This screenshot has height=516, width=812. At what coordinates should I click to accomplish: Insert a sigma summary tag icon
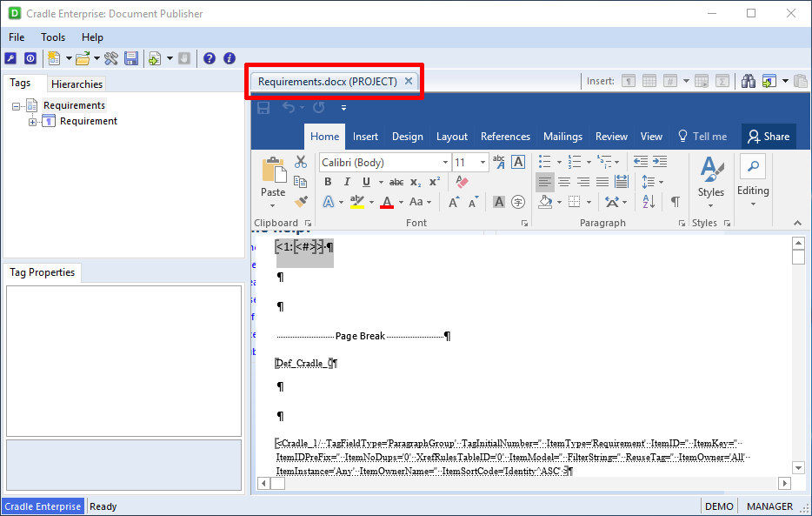[x=722, y=81]
